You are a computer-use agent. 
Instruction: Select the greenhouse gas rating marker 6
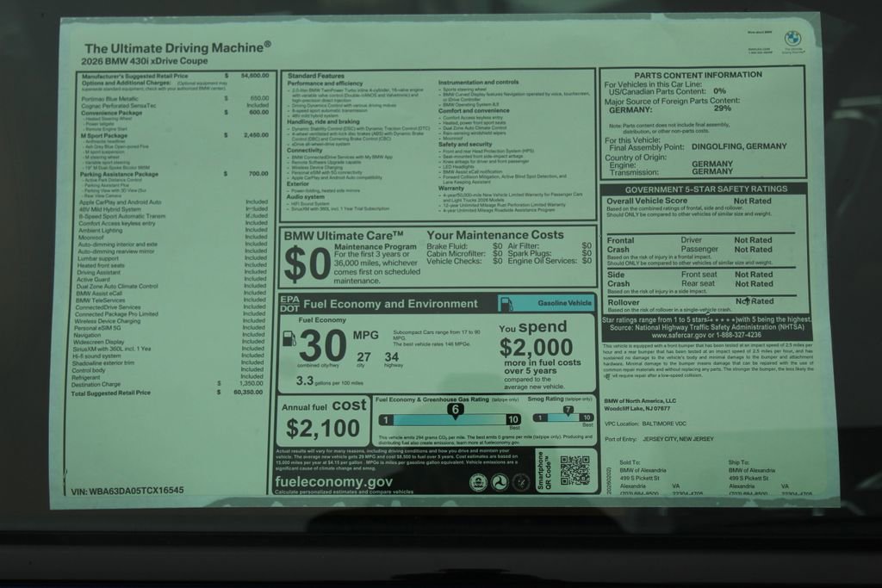coord(455,410)
